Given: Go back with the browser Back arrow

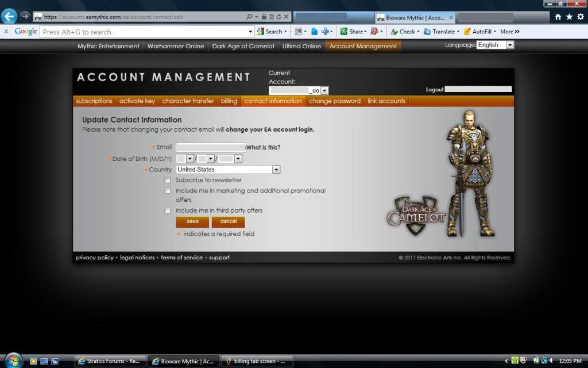Looking at the screenshot, I should coord(9,17).
